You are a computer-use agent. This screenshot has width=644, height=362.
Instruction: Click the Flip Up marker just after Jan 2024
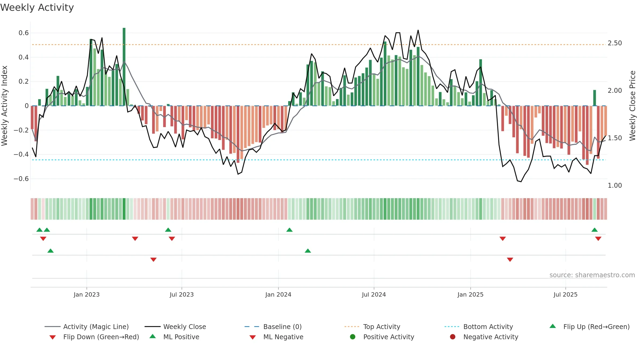click(x=290, y=230)
